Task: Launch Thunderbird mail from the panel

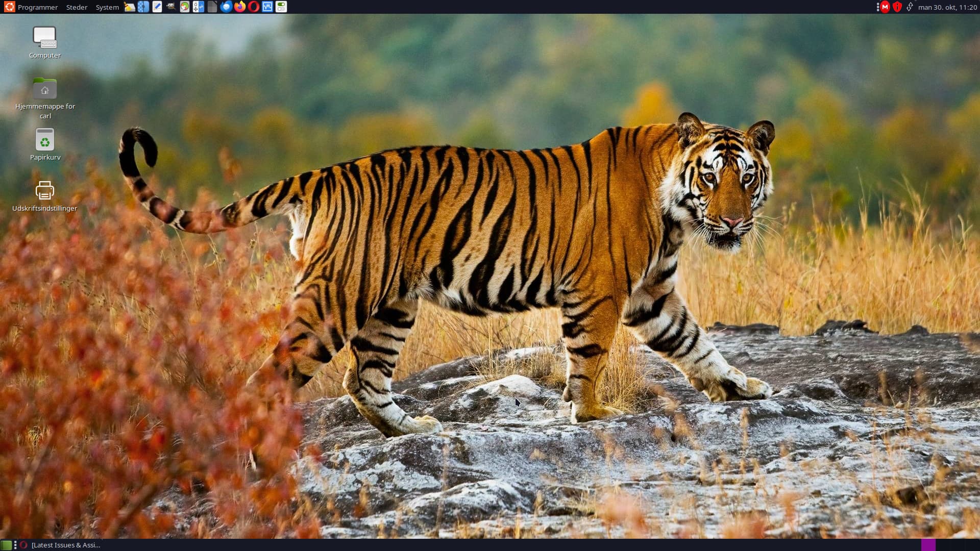Action: (x=226, y=7)
